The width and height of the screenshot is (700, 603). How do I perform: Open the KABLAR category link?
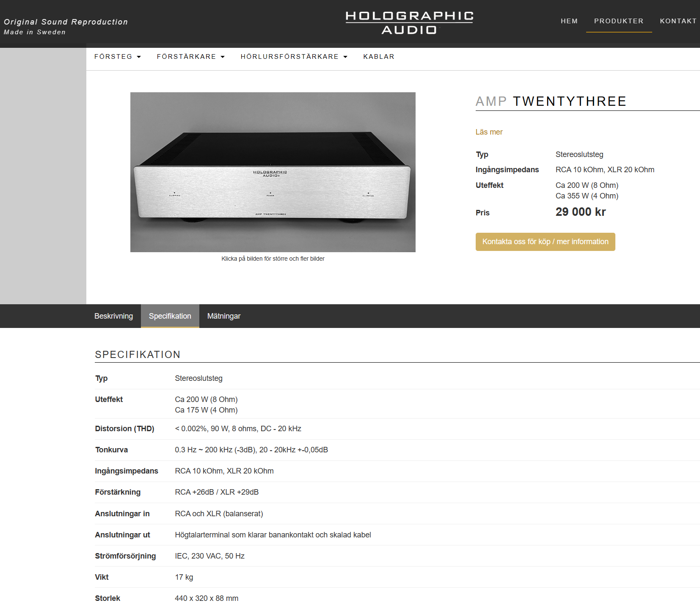pyautogui.click(x=379, y=57)
